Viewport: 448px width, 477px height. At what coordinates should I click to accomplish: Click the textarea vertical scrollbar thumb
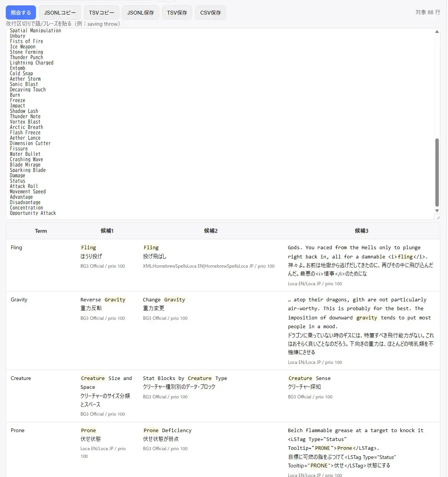437,173
